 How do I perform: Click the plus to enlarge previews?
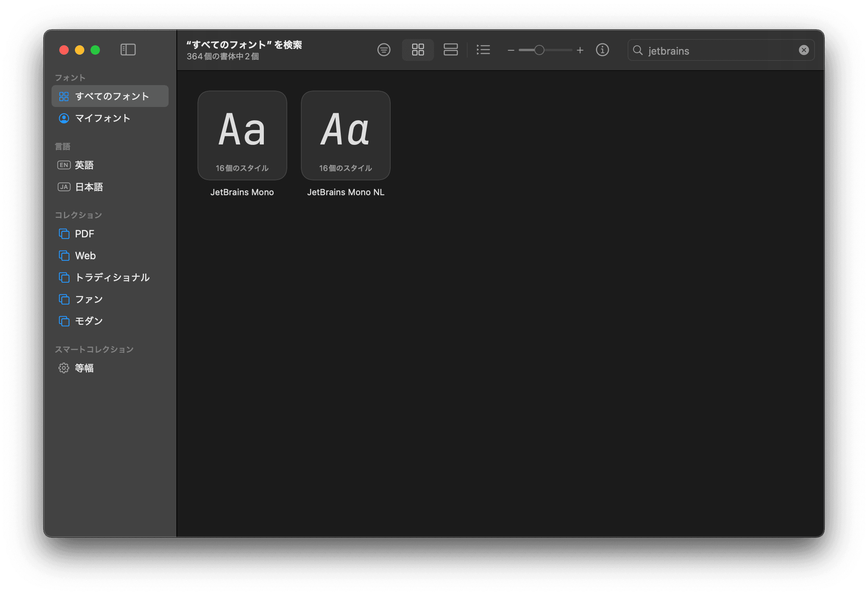click(580, 50)
